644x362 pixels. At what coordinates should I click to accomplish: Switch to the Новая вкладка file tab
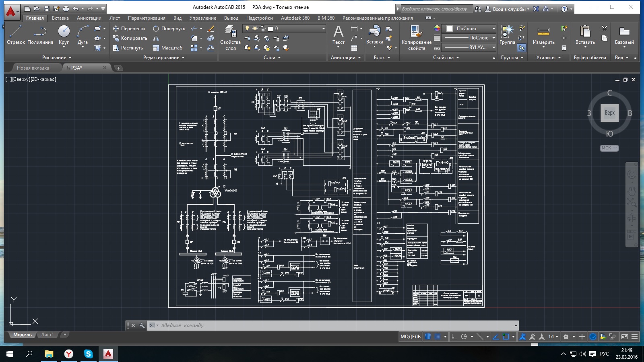(x=33, y=68)
